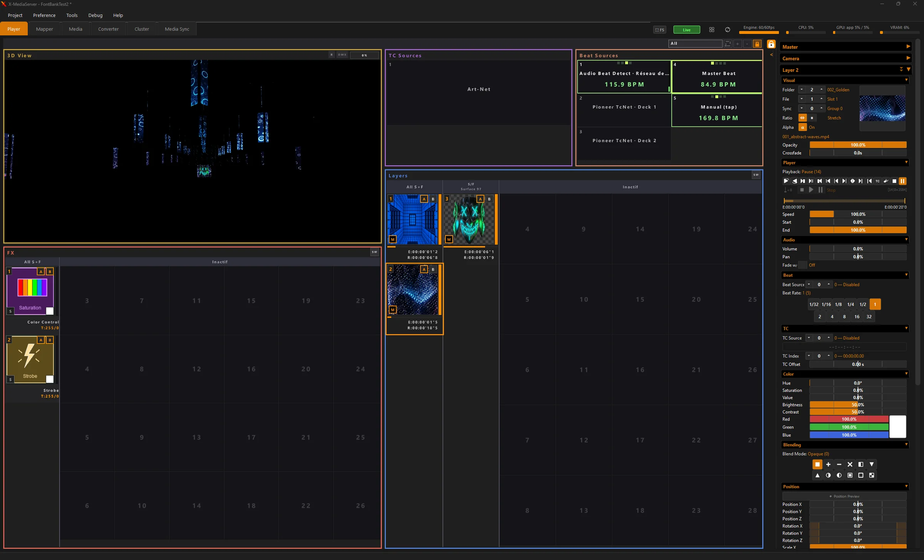Toggle A on layer 1 thumbnail
This screenshot has width=924, height=560.
point(424,199)
